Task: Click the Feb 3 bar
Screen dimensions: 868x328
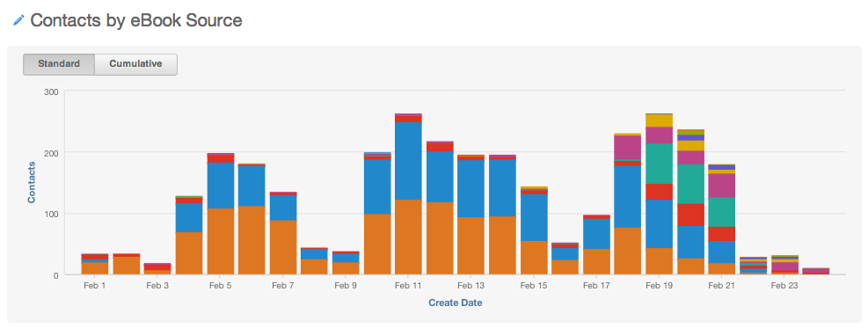Action: point(157,269)
